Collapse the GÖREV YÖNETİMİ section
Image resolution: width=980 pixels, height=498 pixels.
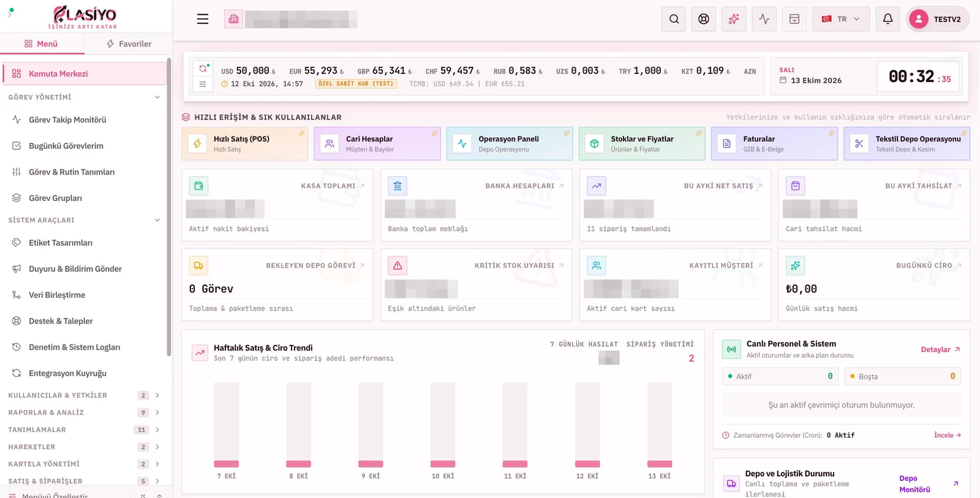click(x=84, y=97)
